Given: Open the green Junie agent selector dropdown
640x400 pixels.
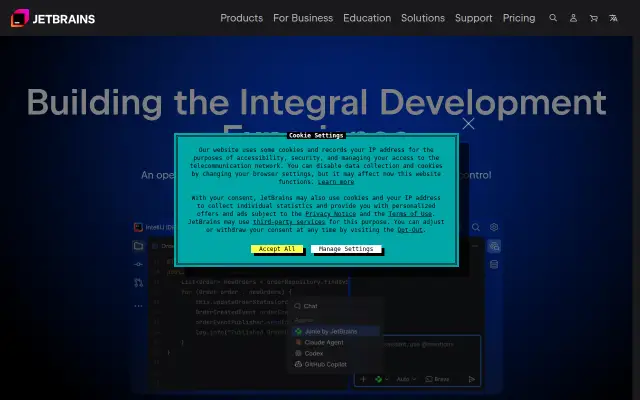Looking at the screenshot, I should (x=382, y=379).
